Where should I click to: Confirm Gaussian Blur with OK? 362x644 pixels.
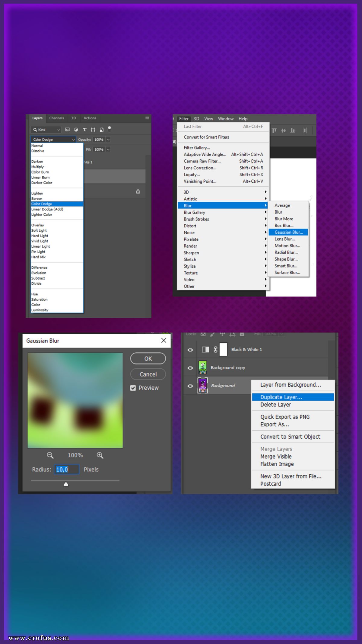point(148,358)
